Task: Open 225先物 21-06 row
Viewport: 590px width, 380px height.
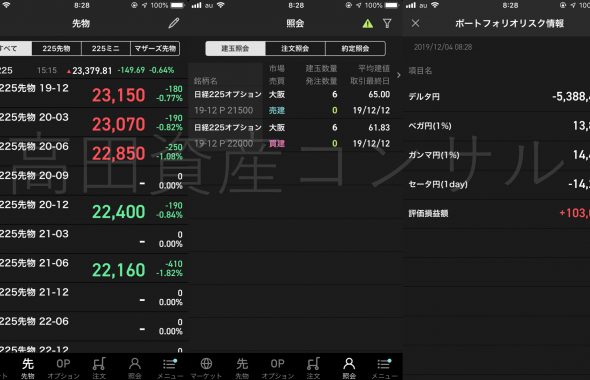Action: pos(93,269)
